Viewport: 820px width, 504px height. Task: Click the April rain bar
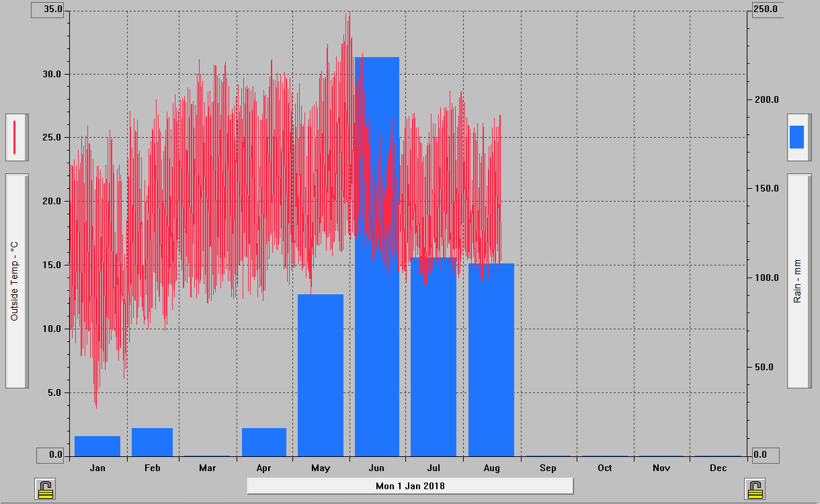[264, 442]
